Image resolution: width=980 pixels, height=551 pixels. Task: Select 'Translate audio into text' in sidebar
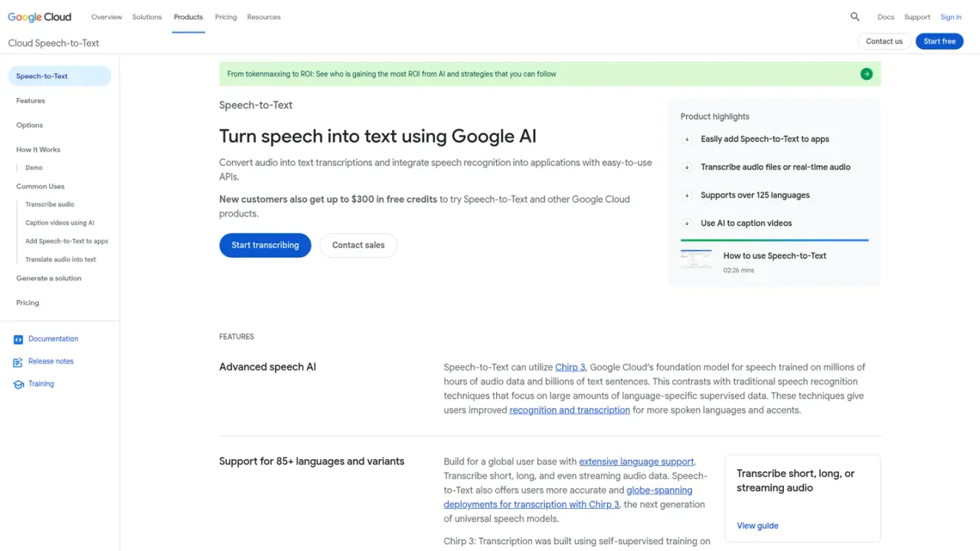(x=60, y=259)
